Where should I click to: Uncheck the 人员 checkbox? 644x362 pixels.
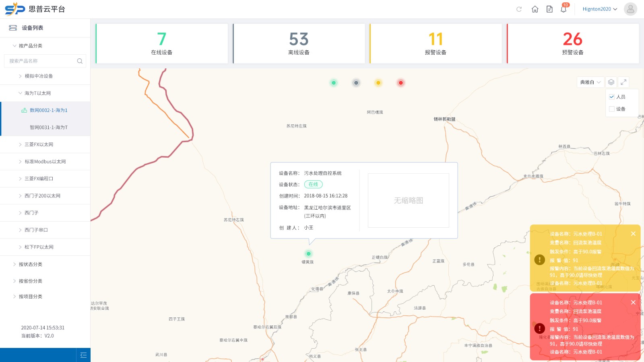[x=611, y=97]
